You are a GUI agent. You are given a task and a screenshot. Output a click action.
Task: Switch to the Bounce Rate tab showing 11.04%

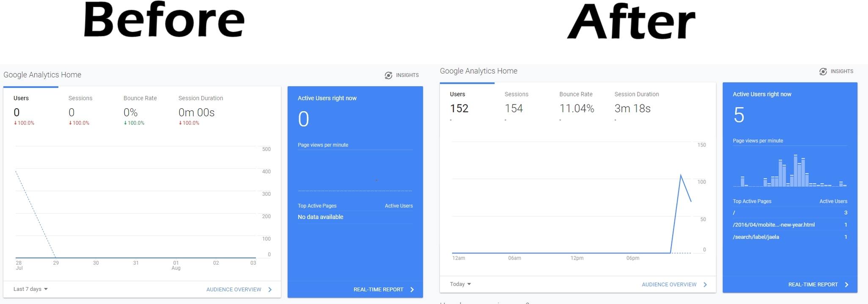click(x=577, y=104)
